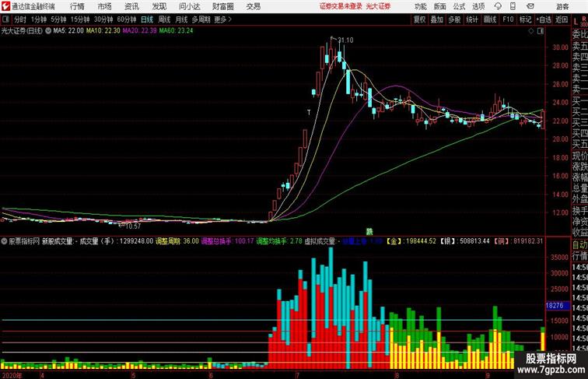Expand the volume indicator dropdown arrow
The height and width of the screenshot is (379, 588).
4,241
